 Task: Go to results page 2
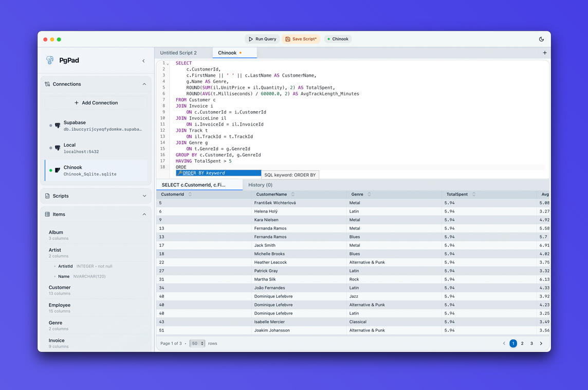(x=522, y=343)
